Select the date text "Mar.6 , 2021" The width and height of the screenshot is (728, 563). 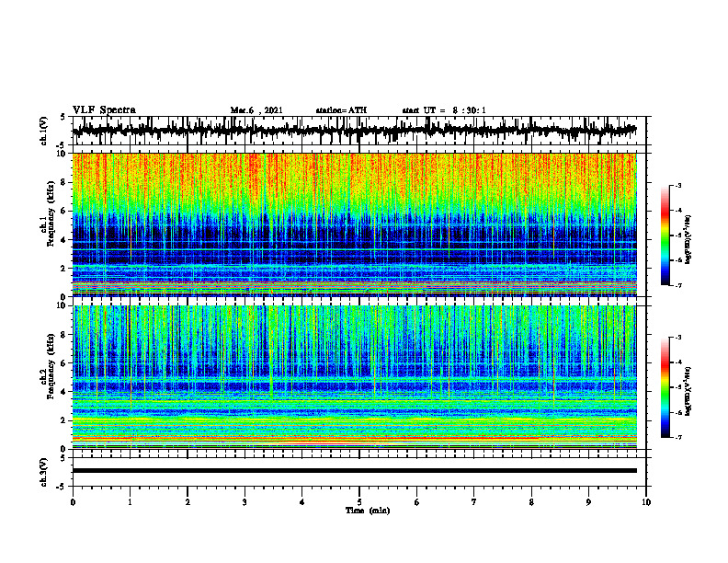pos(256,110)
